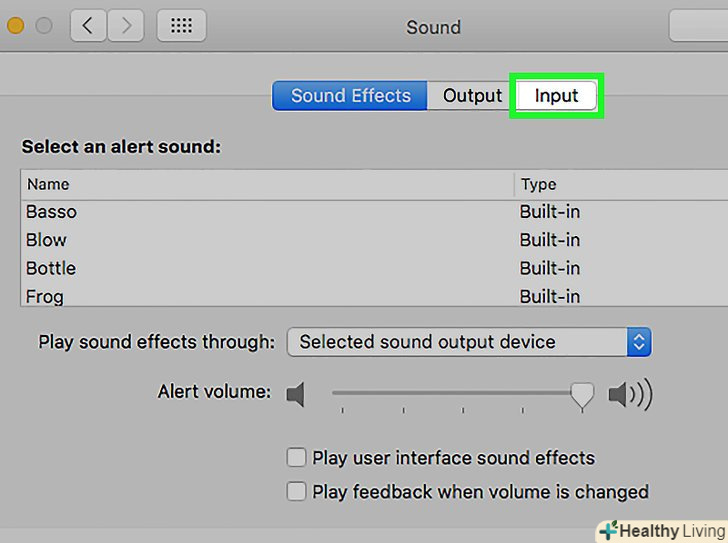Screen dimensions: 728x543
Task: Click the back navigation arrow
Action: pyautogui.click(x=88, y=27)
